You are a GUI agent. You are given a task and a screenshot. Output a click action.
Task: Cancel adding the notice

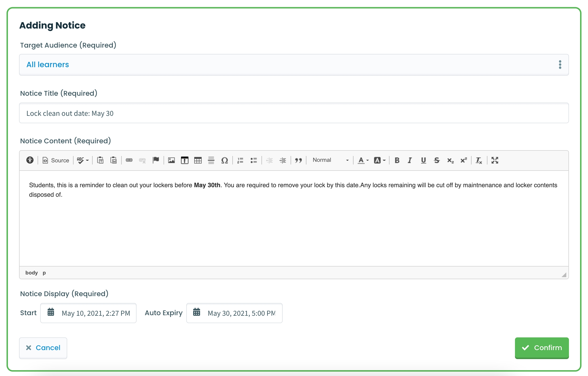(43, 348)
